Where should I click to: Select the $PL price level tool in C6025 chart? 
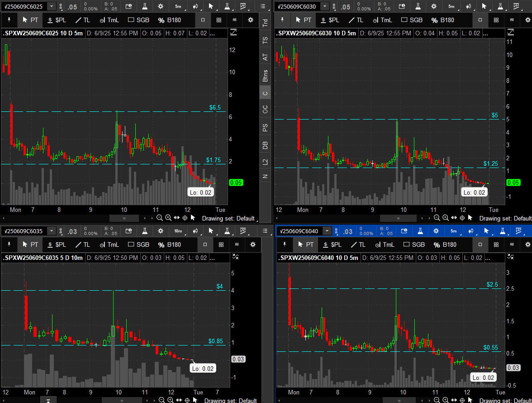point(57,20)
